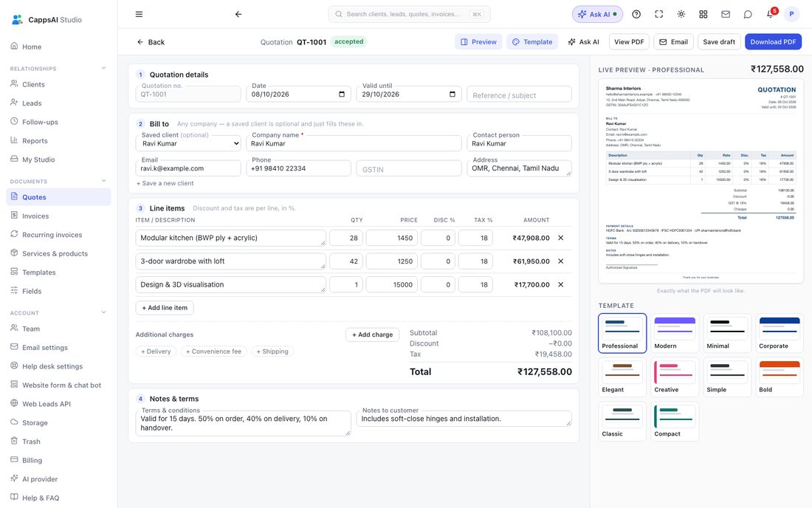Click Ask AI pill in top bar
This screenshot has width=812, height=508.
(x=597, y=15)
